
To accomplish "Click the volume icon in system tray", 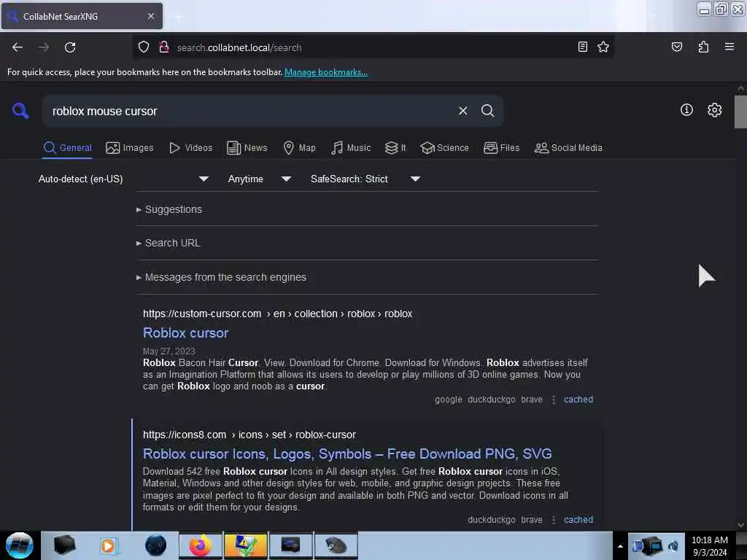I will (x=673, y=545).
